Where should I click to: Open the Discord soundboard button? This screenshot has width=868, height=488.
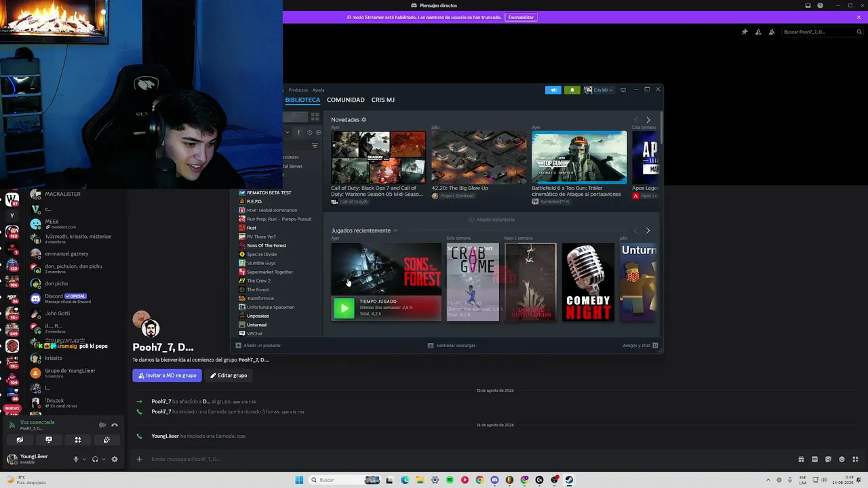tap(107, 440)
